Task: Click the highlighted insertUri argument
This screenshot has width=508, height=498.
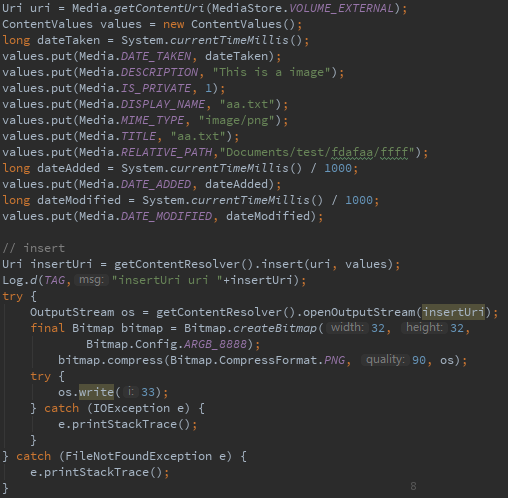Action: point(453,312)
